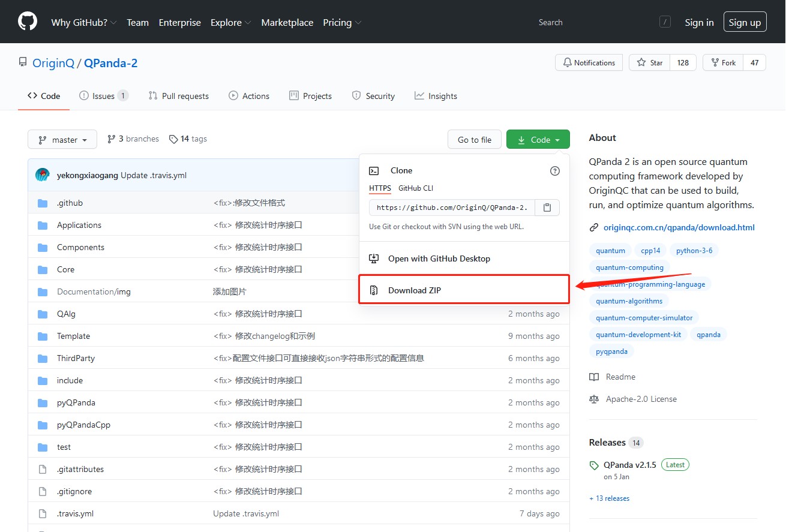Click the repository icon before OriginQ

23,62
